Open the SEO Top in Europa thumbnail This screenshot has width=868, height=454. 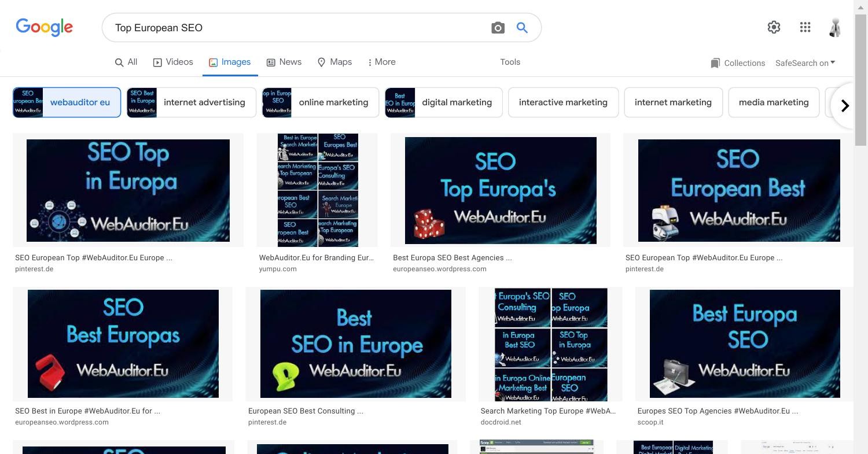128,190
